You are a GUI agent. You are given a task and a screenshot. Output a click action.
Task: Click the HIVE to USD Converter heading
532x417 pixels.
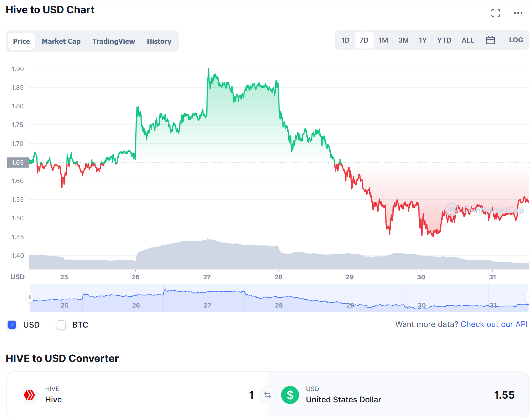pyautogui.click(x=62, y=359)
